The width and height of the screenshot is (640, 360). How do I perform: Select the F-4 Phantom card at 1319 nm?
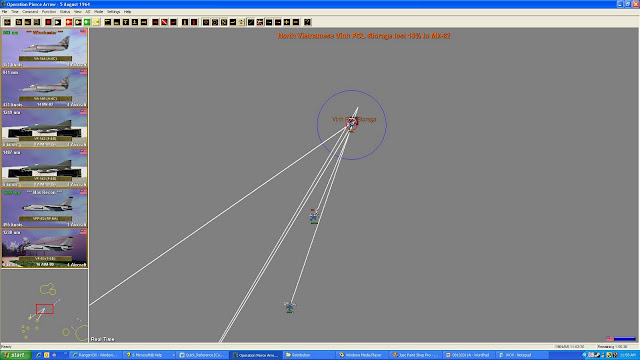pos(44,128)
